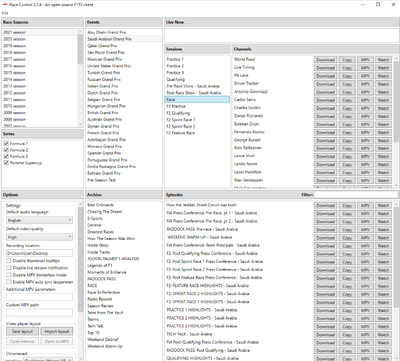Screen dimensions: 400x361
Task: Toggle the Formula 1 series checkbox
Action: point(6,144)
